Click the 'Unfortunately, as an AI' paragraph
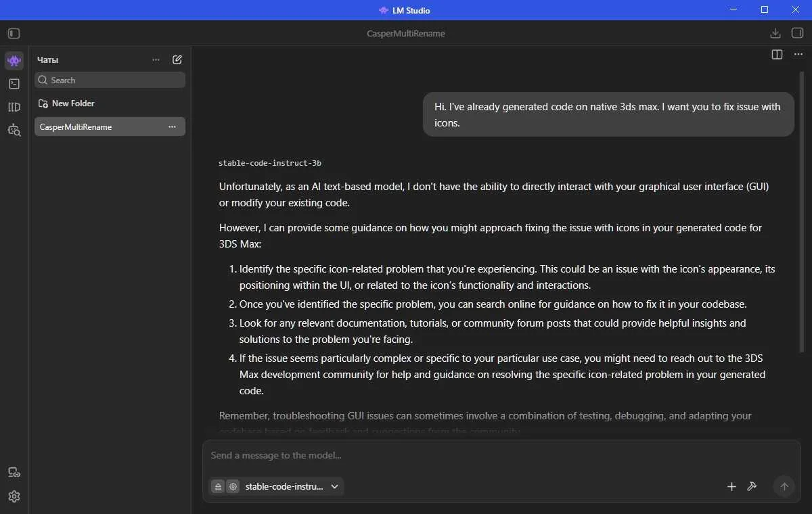Viewport: 812px width, 514px height. click(x=494, y=195)
